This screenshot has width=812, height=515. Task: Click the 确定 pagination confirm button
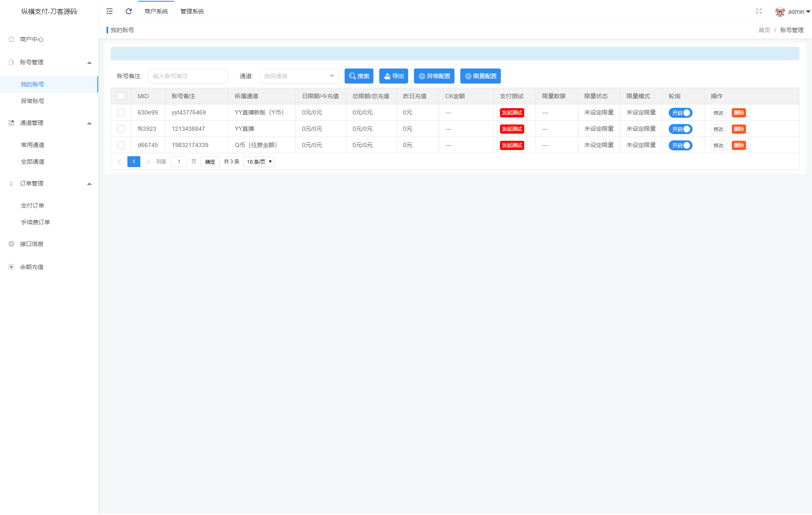pos(210,162)
